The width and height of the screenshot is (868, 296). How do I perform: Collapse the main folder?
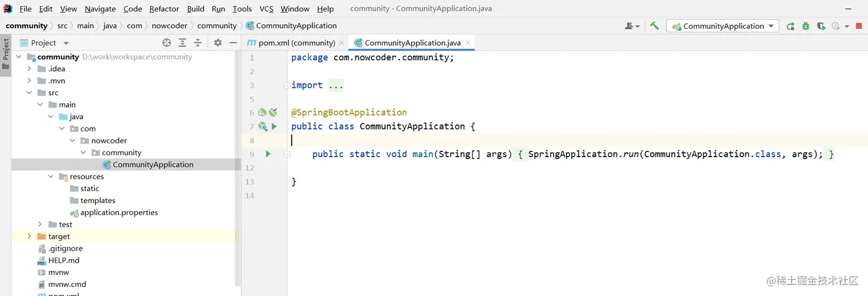tap(40, 105)
